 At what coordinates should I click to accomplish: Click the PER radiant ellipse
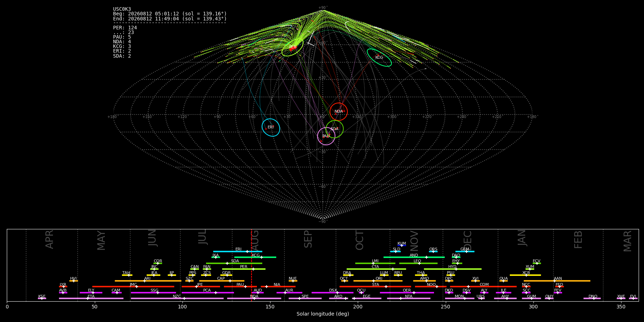click(x=293, y=47)
